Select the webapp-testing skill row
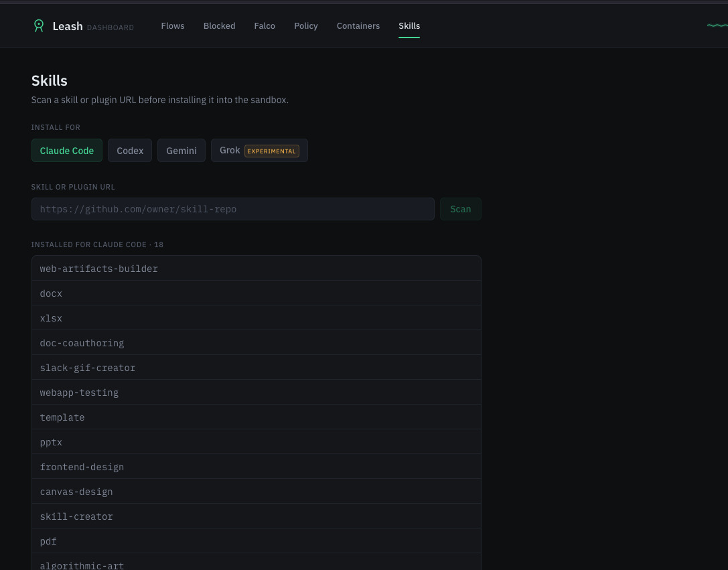 coord(257,393)
